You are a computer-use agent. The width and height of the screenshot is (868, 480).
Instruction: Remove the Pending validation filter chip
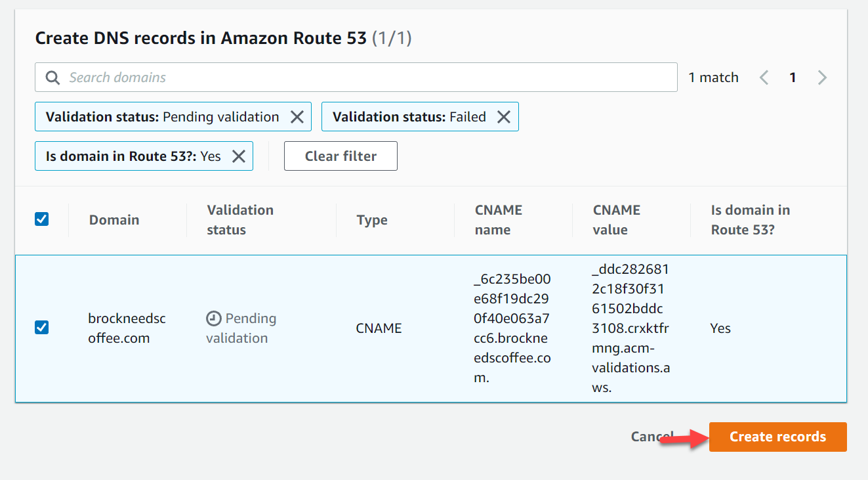(297, 117)
